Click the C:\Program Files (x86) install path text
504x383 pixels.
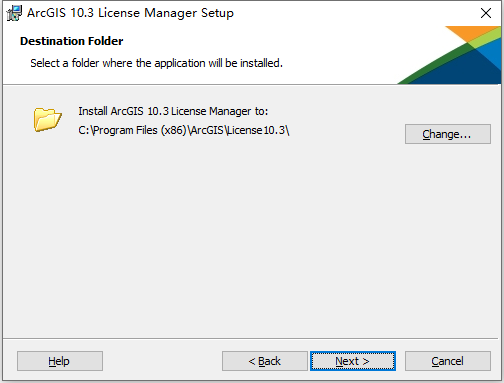184,130
